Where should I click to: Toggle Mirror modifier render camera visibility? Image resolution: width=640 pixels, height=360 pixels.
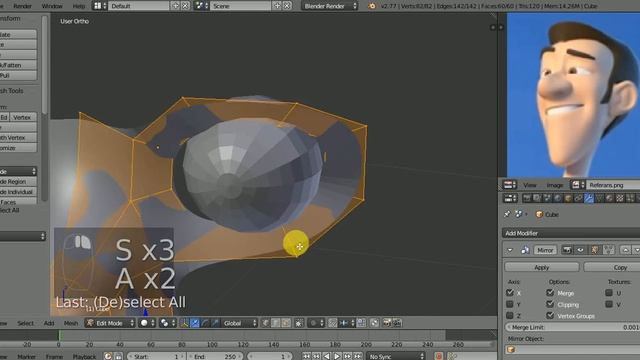tap(567, 250)
